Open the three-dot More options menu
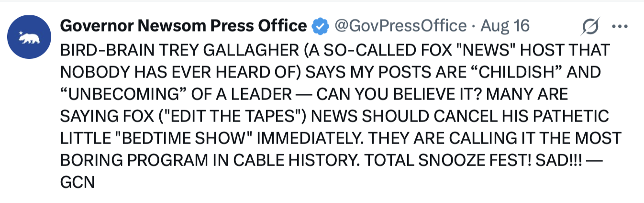 (620, 26)
